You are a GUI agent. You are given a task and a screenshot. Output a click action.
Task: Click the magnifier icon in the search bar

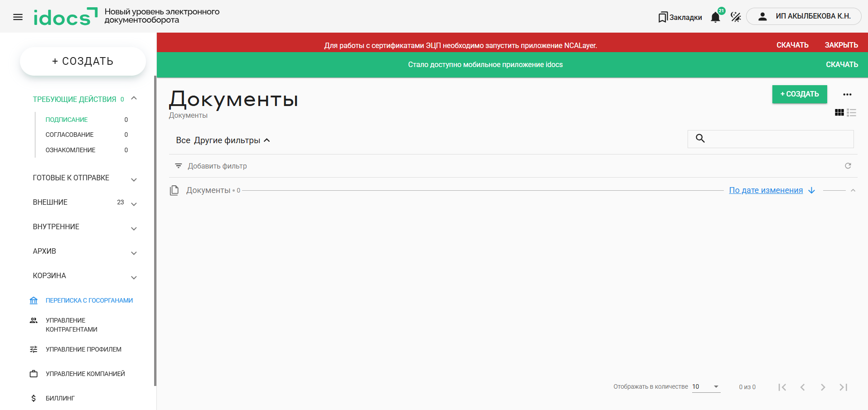tap(700, 139)
